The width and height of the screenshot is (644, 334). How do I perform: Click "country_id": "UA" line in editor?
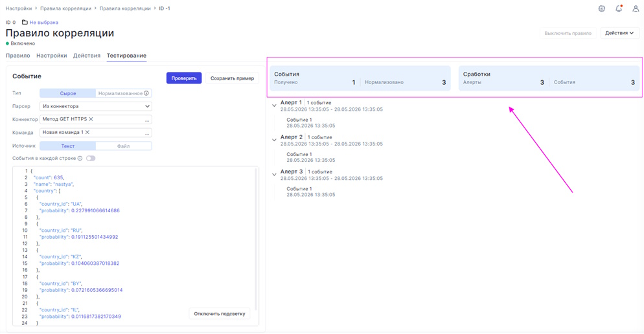click(x=61, y=204)
